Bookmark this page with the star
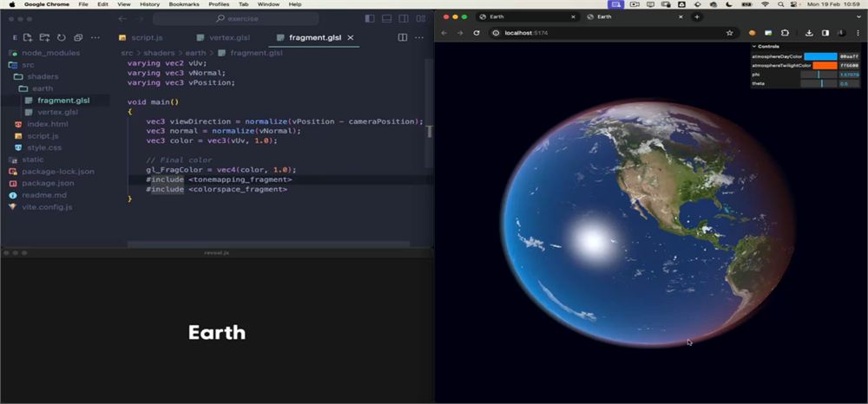The width and height of the screenshot is (868, 404). (x=730, y=33)
